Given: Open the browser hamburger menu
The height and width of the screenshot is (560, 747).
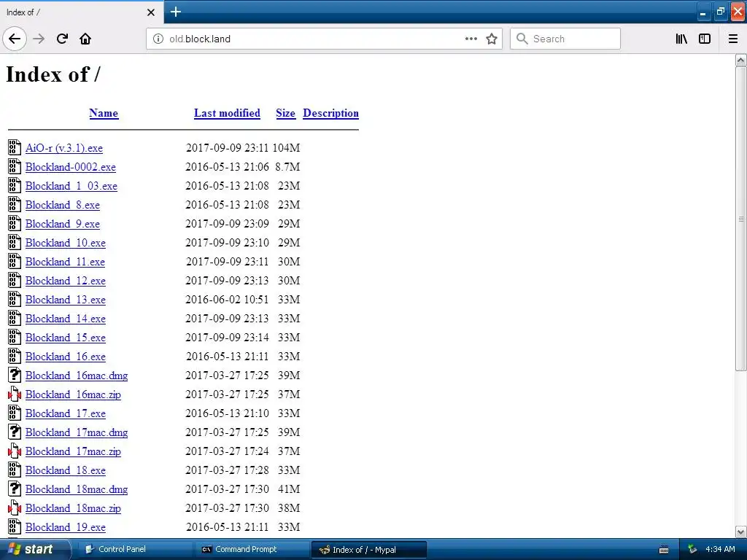Looking at the screenshot, I should 732,39.
